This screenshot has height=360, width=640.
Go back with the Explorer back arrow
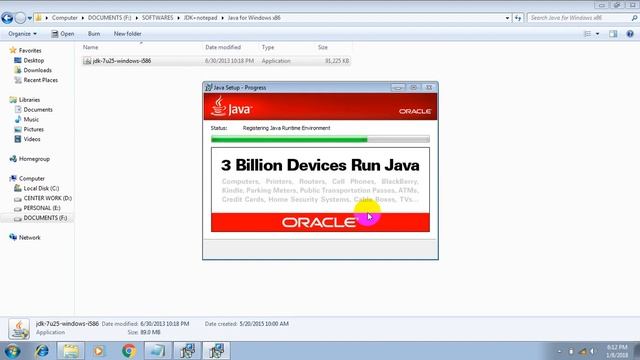point(7,18)
